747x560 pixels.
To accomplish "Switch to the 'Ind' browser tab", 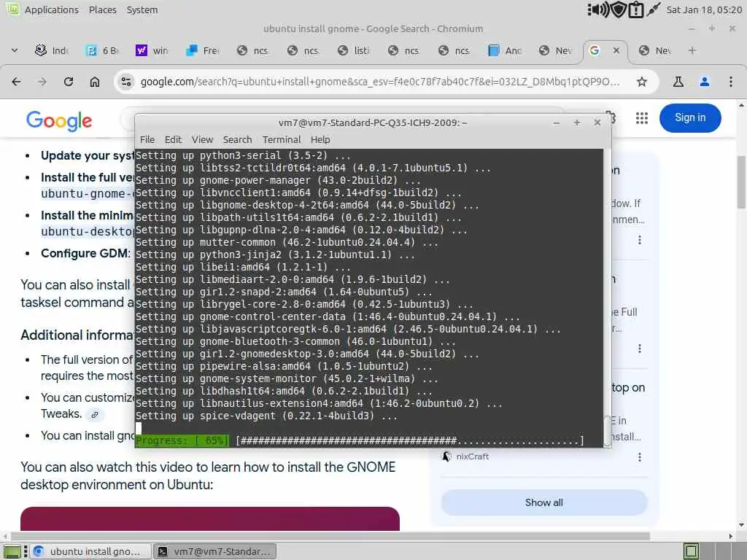I will [52, 50].
